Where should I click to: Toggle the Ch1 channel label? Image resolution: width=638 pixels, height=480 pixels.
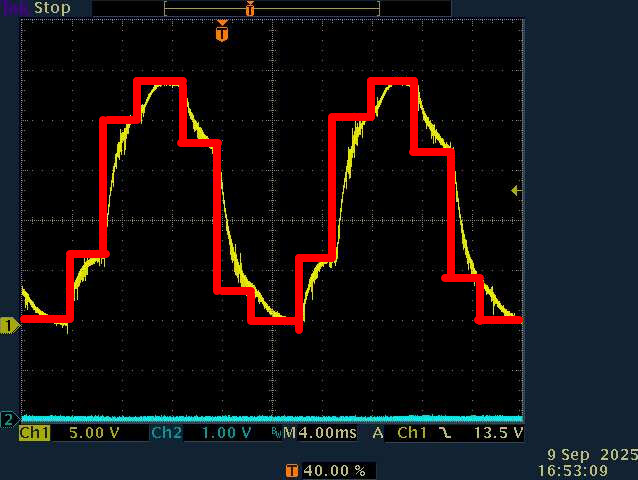pyautogui.click(x=35, y=433)
